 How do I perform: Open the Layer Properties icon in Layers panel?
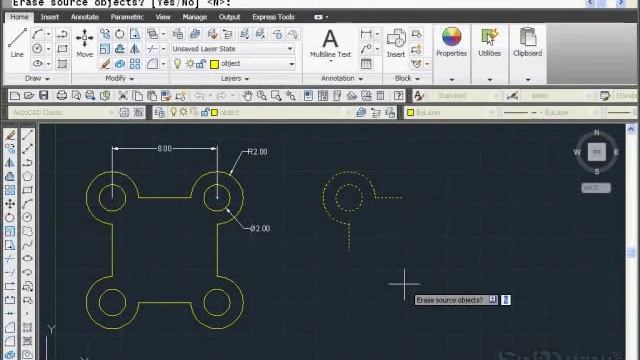pyautogui.click(x=178, y=34)
